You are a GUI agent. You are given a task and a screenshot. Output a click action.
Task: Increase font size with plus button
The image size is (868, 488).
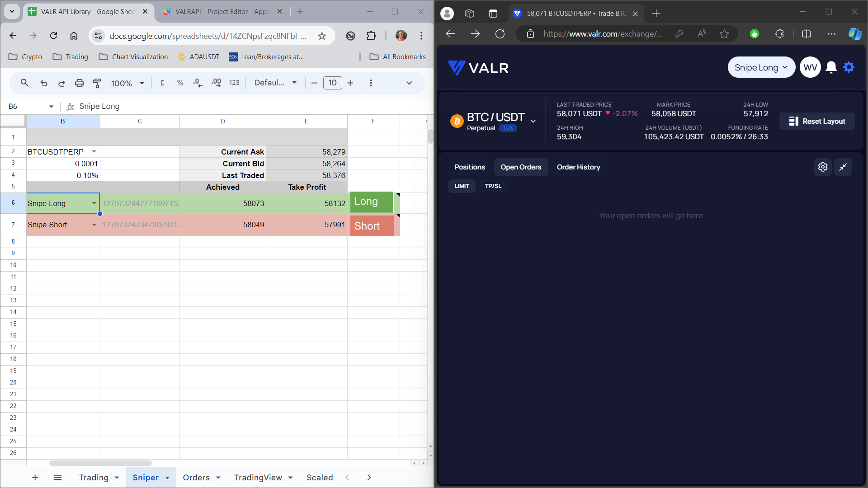pyautogui.click(x=350, y=83)
